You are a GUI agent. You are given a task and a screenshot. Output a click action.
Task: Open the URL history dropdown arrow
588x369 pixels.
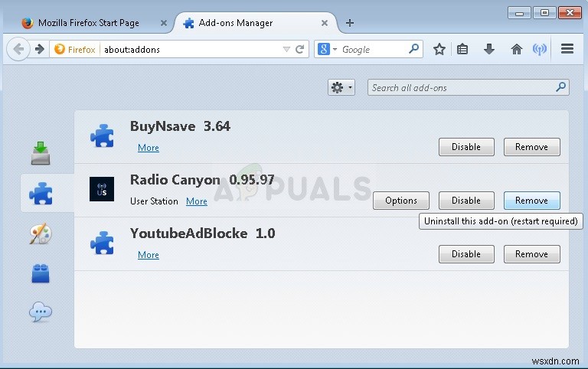pyautogui.click(x=286, y=50)
